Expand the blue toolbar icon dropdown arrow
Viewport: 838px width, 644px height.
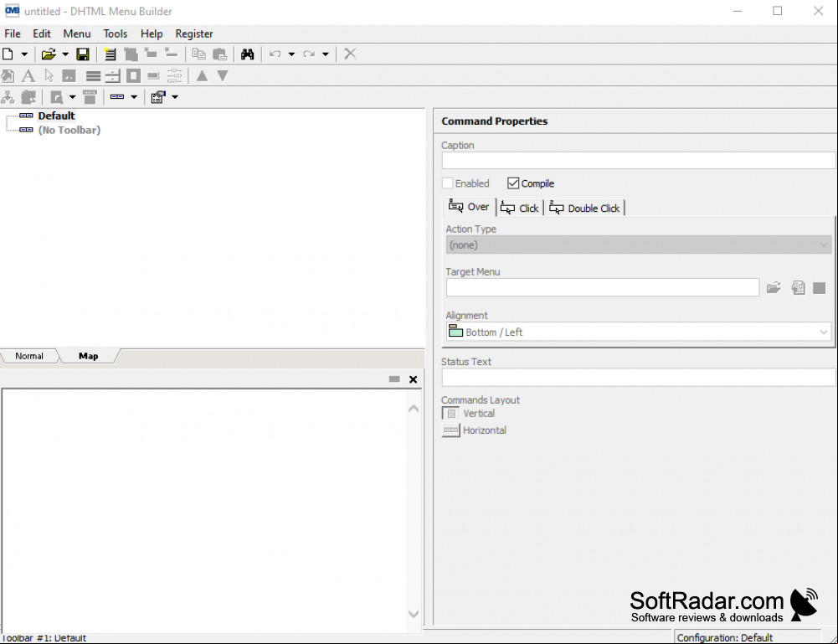pos(134,97)
